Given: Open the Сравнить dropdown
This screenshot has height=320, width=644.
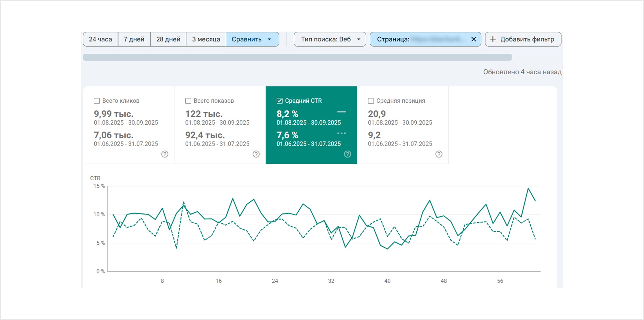Looking at the screenshot, I should click(x=252, y=39).
